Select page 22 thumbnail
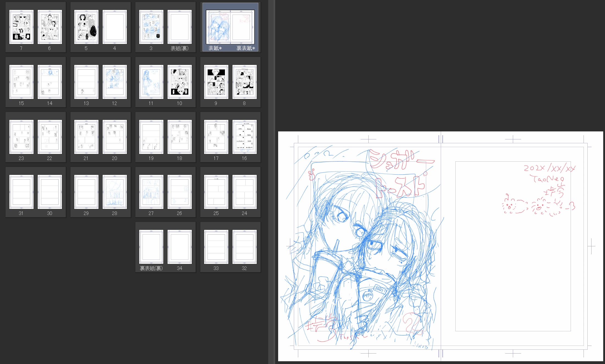This screenshot has width=605, height=364. [50, 137]
